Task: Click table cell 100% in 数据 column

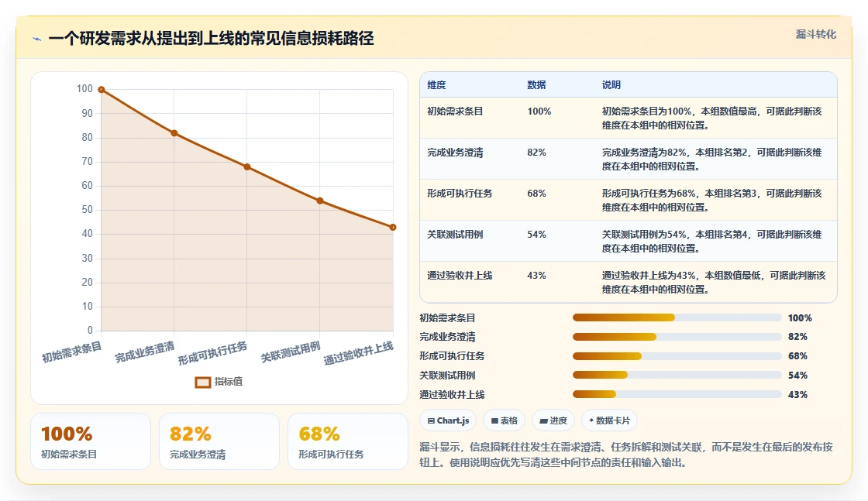Action: tap(539, 112)
